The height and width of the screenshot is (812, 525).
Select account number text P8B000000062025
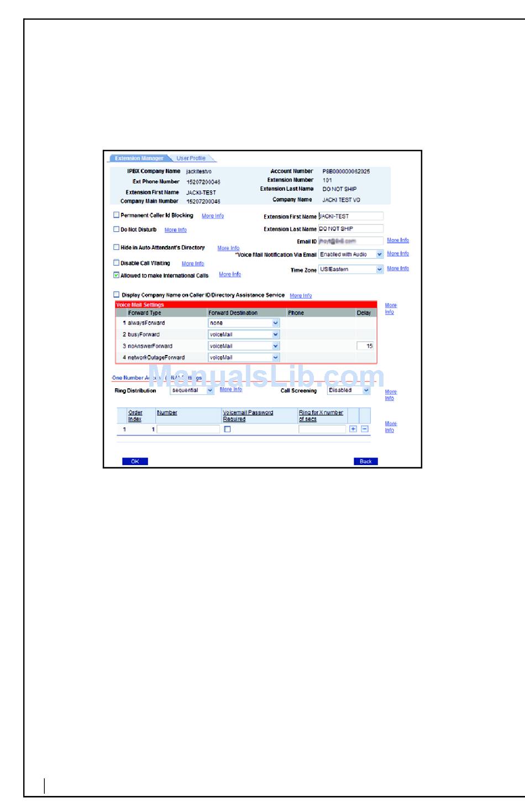[347, 171]
